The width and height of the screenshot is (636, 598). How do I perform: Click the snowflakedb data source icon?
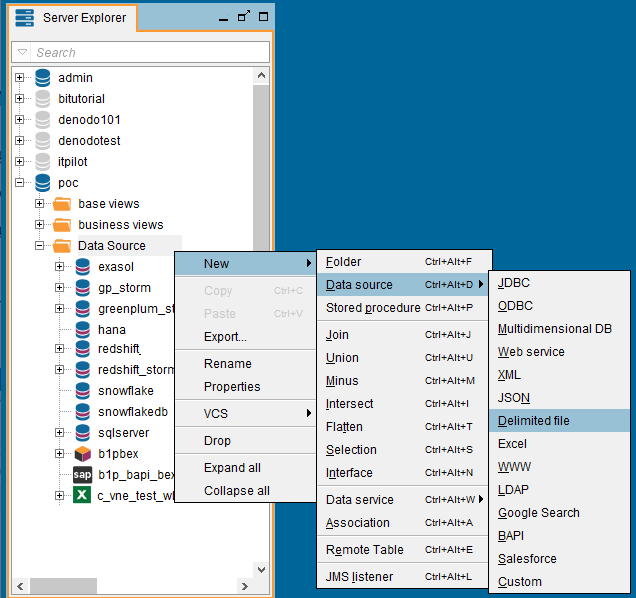tap(83, 412)
